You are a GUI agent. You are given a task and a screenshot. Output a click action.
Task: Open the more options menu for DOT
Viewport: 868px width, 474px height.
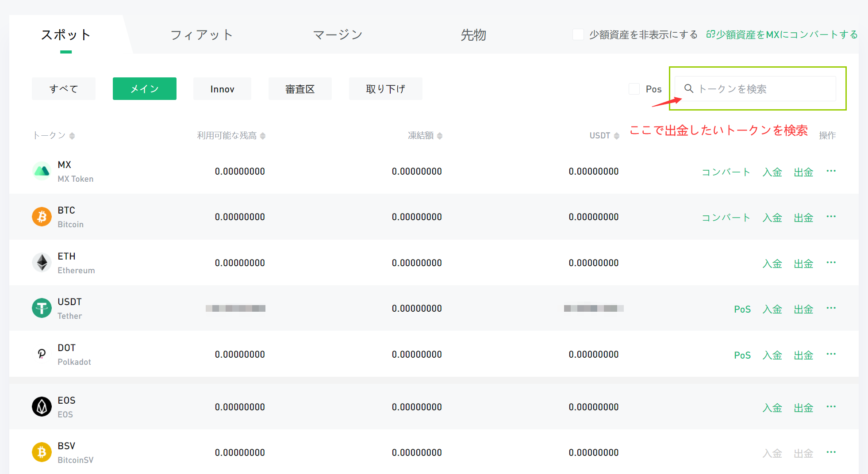point(831,354)
